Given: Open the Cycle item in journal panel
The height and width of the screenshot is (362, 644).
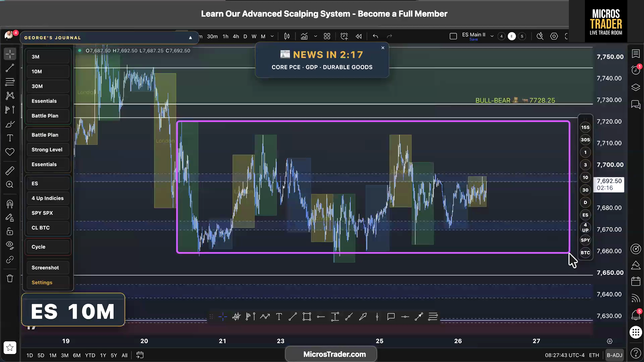Looking at the screenshot, I should (48, 247).
